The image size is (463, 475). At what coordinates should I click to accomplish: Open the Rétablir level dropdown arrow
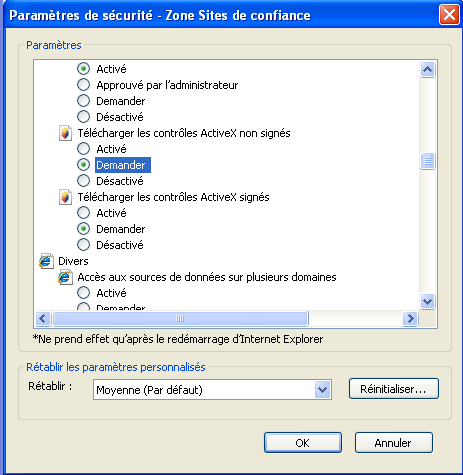coord(322,389)
